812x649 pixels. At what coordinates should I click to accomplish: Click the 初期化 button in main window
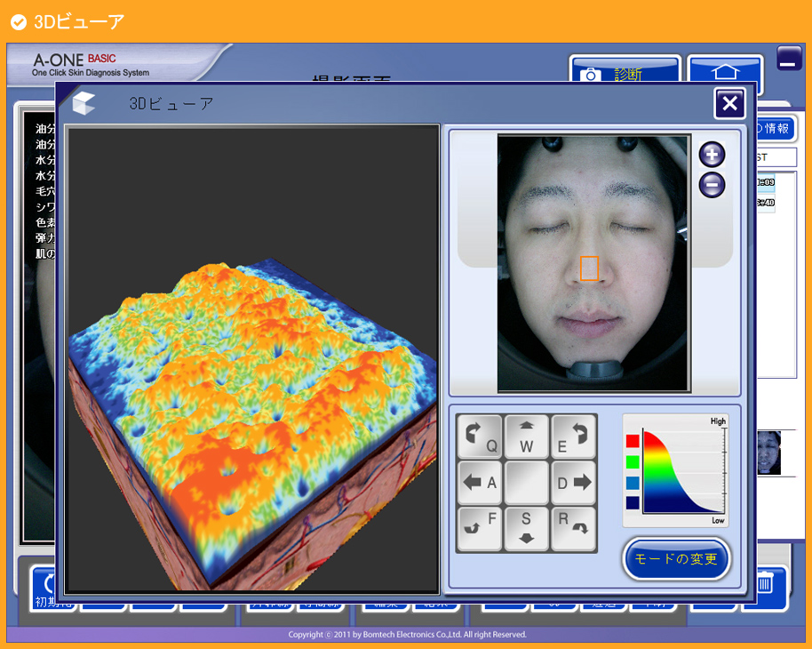coord(44,589)
